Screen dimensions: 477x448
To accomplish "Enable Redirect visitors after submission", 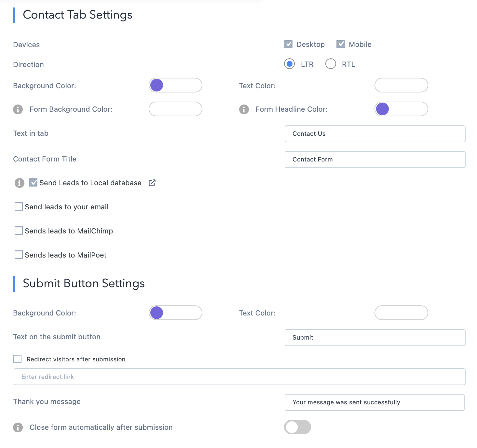I will coord(18,359).
